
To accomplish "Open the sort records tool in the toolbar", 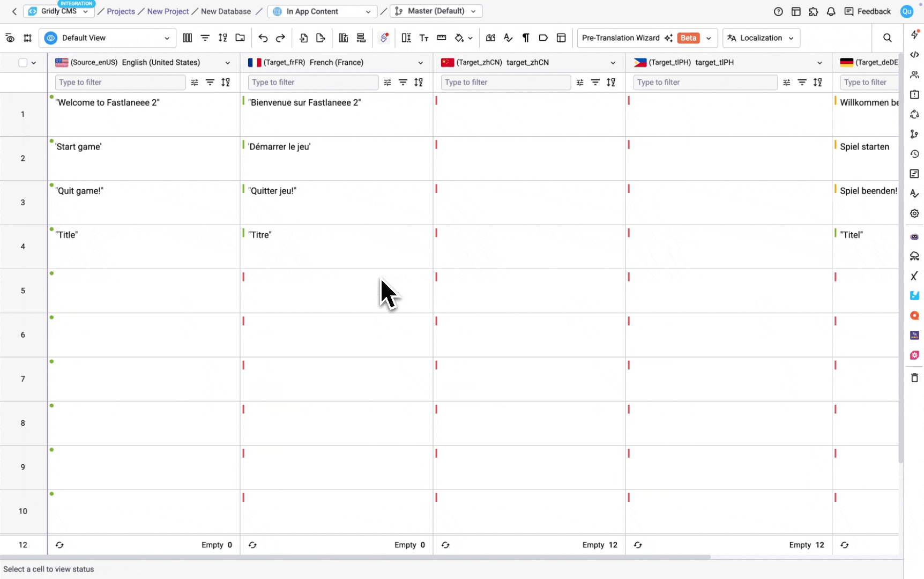I will (223, 38).
